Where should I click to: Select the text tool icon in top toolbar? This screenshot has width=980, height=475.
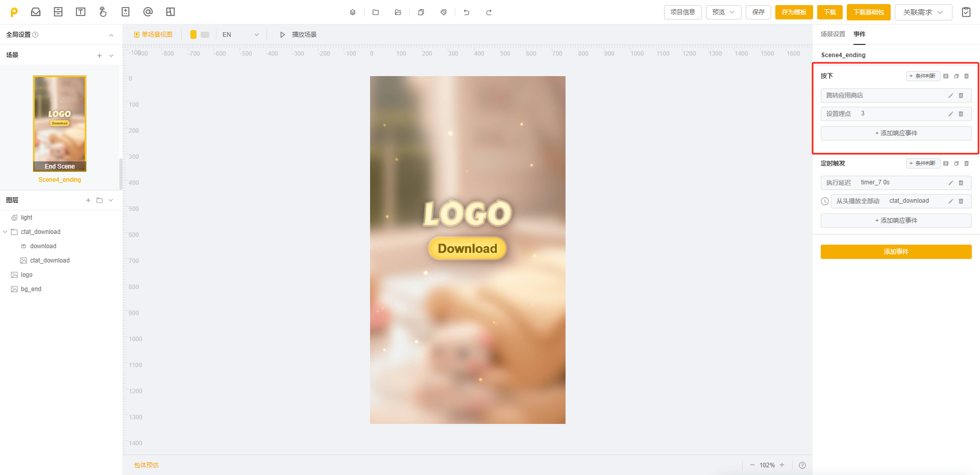coord(81,12)
